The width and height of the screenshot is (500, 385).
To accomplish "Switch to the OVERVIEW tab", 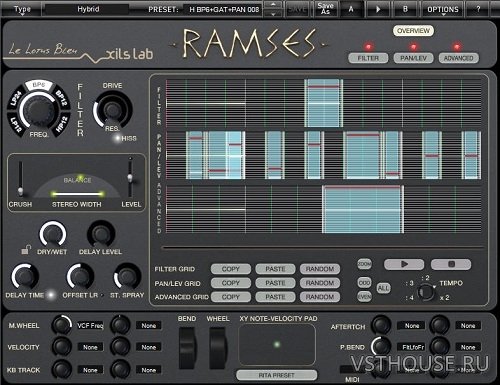I will point(413,31).
